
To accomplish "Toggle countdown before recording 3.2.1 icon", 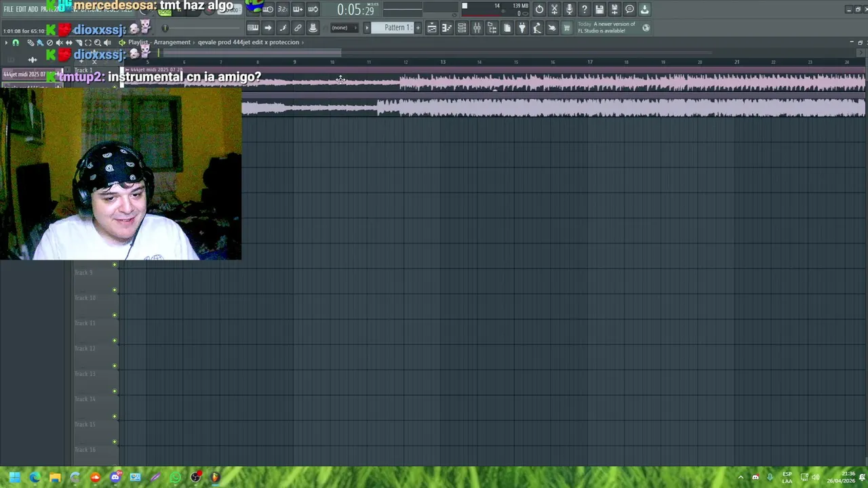I will [283, 9].
